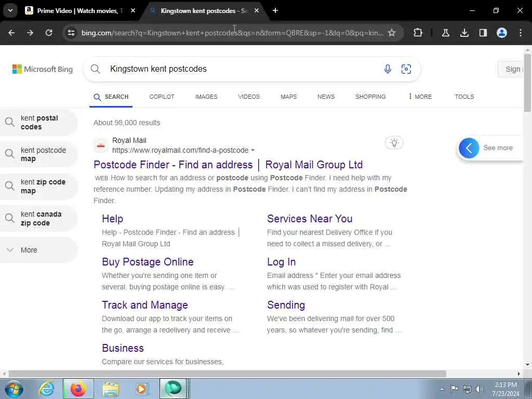Select the SHOPPING tab
532x399 pixels.
click(x=370, y=97)
